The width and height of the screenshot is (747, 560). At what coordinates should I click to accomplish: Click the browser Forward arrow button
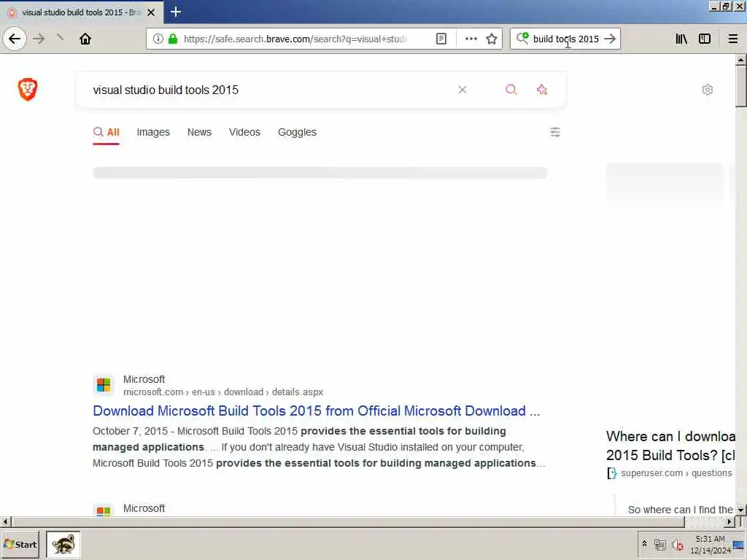[x=39, y=39]
